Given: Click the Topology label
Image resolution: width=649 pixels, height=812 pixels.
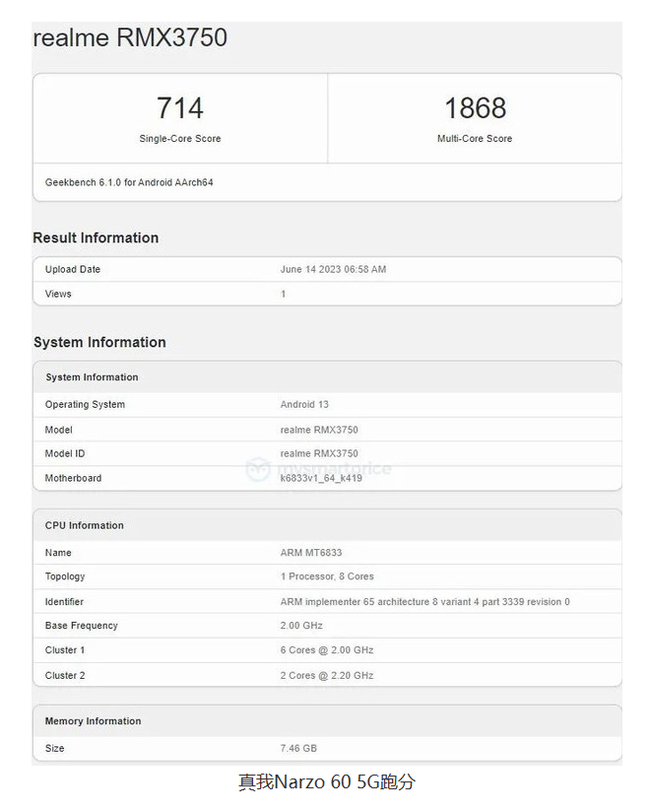Looking at the screenshot, I should pos(65,576).
